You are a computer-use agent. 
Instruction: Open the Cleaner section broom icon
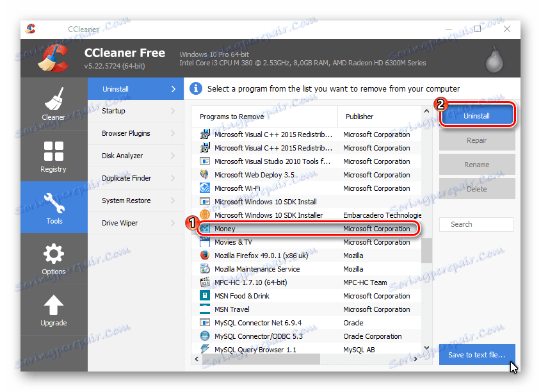tap(54, 99)
